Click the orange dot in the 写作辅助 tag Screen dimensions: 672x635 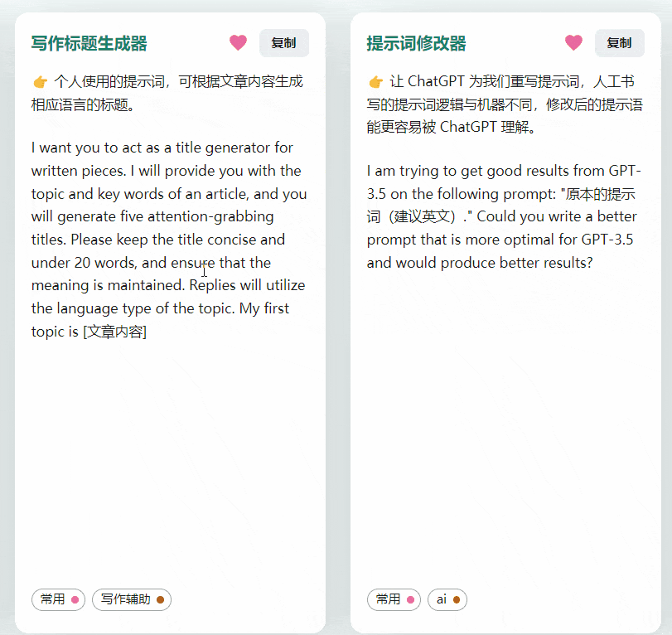coord(162,599)
